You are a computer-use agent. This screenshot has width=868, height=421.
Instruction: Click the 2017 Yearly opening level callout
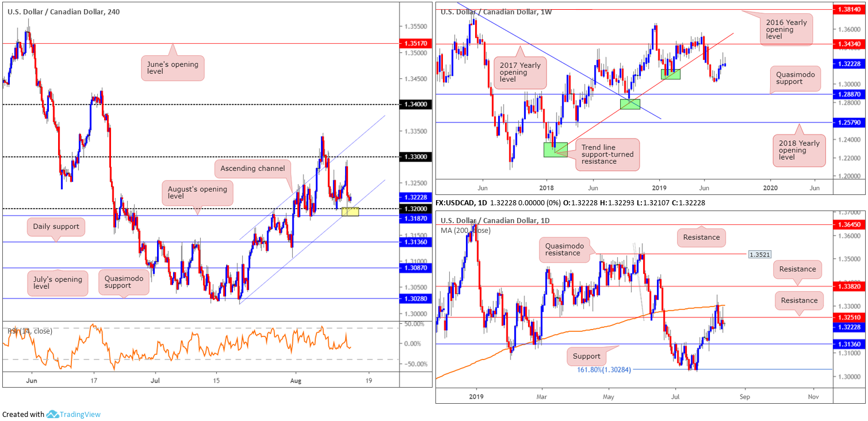520,72
